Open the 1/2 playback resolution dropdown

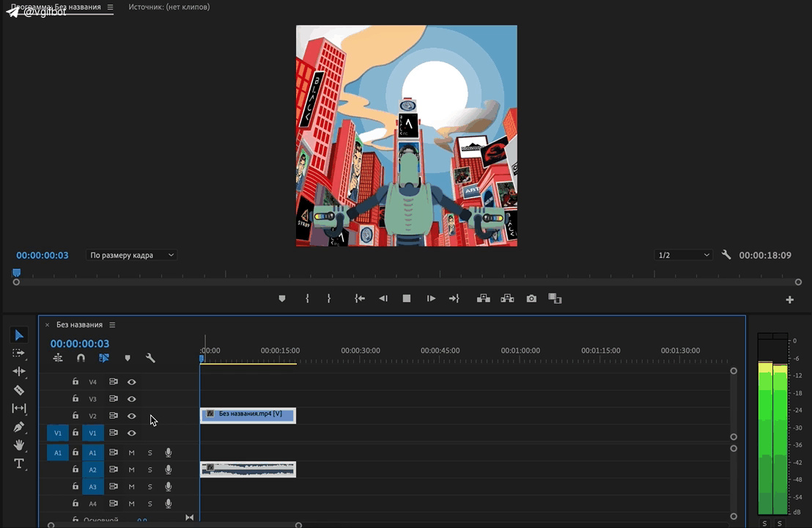(684, 255)
